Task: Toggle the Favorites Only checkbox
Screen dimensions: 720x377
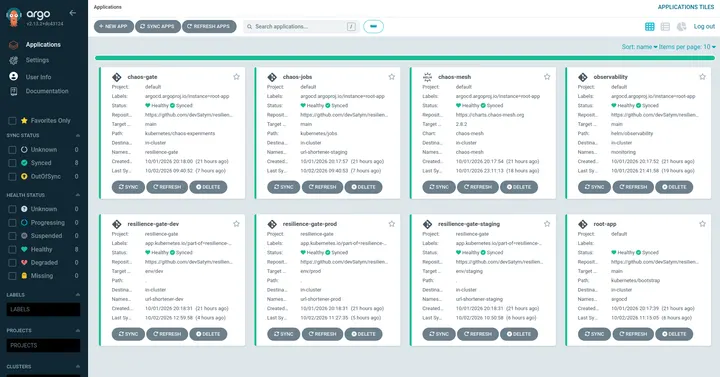Action: [12, 121]
